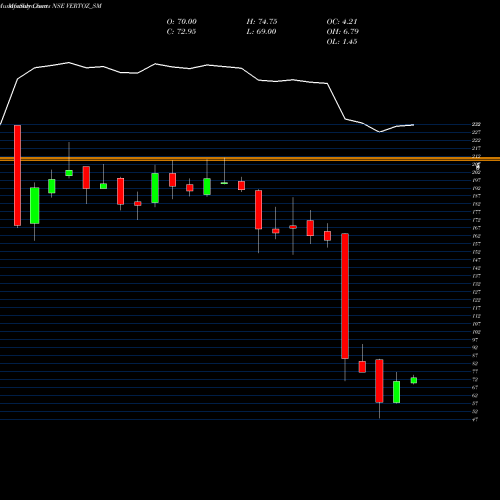This screenshot has width=500, height=500.
Task: Click the OC: 4.21 reading
Action: pyautogui.click(x=342, y=22)
